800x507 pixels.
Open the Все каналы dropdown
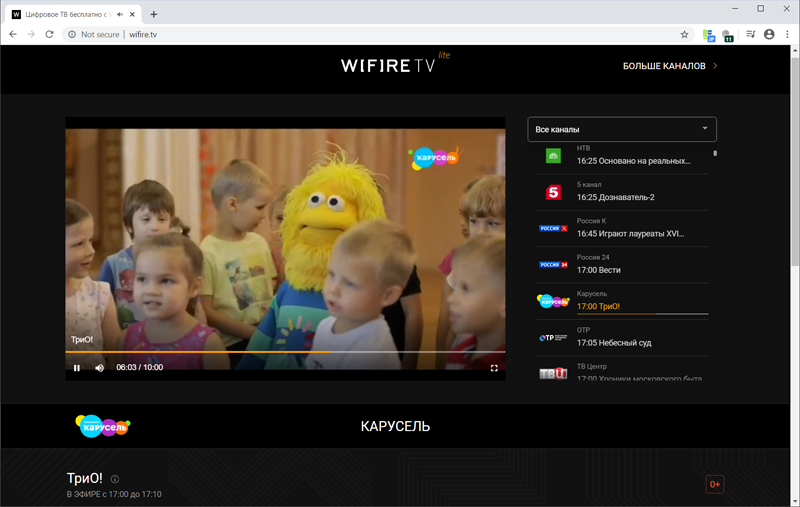coord(622,129)
